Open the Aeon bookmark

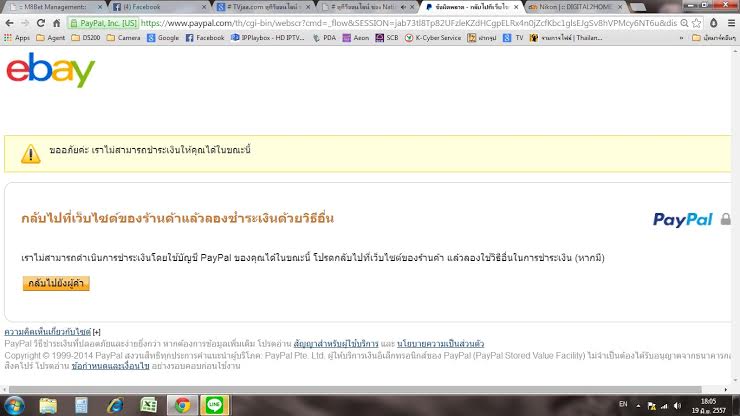click(356, 38)
